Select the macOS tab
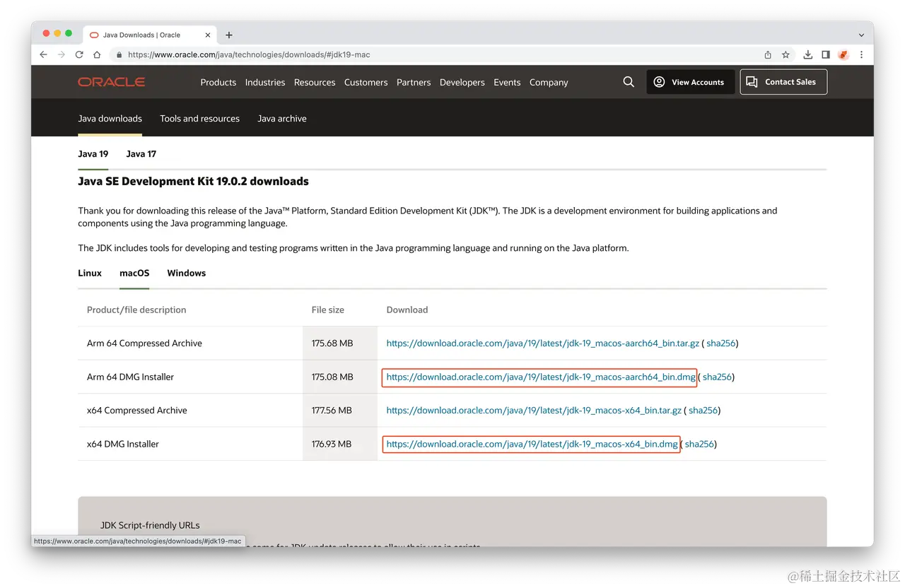This screenshot has height=588, width=905. 134,274
